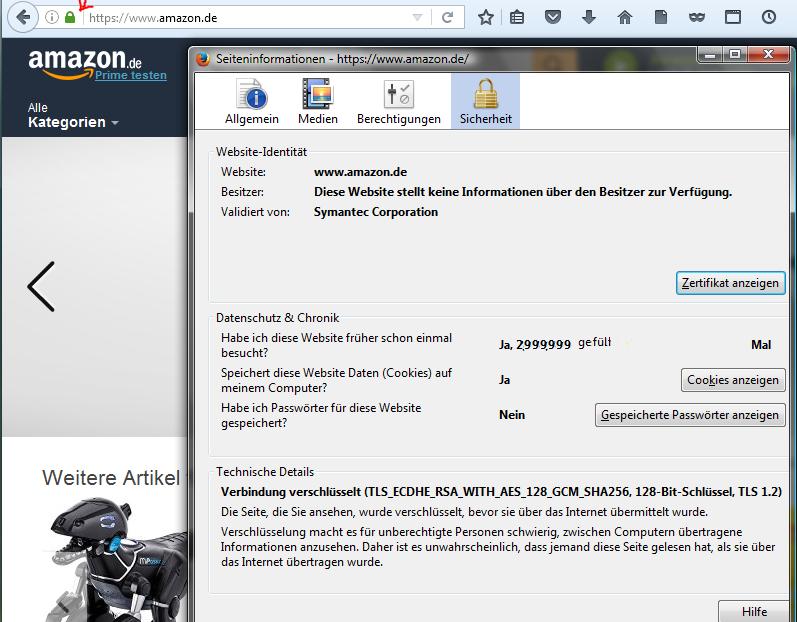The width and height of the screenshot is (797, 622).
Task: Click the page document icon in toolbar
Action: point(661,18)
